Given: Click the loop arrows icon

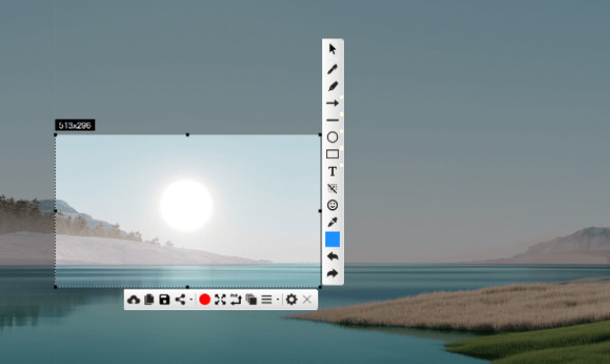Looking at the screenshot, I should coord(236,299).
